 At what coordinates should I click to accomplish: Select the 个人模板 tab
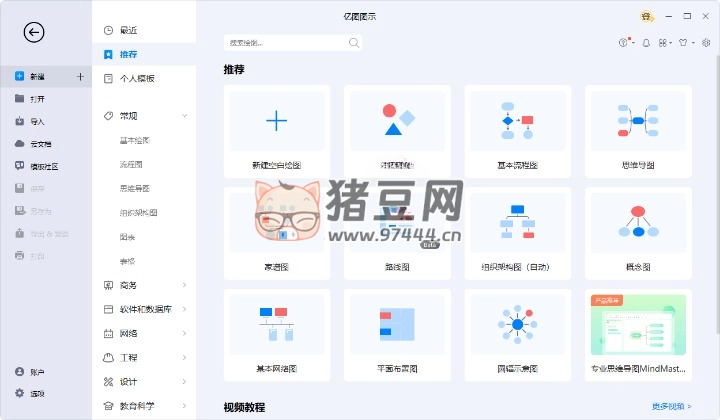pyautogui.click(x=136, y=78)
